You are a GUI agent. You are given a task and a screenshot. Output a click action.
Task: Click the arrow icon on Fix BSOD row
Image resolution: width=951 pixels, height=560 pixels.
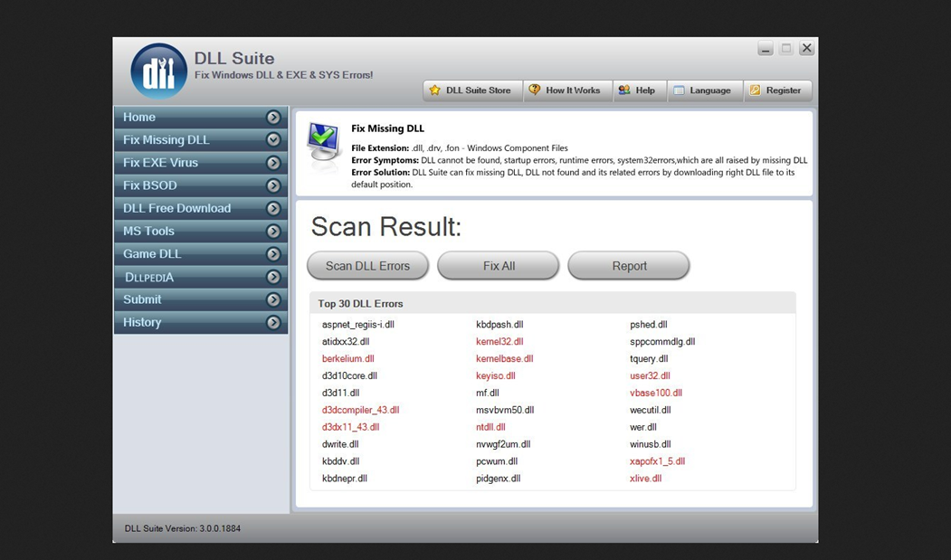(273, 185)
